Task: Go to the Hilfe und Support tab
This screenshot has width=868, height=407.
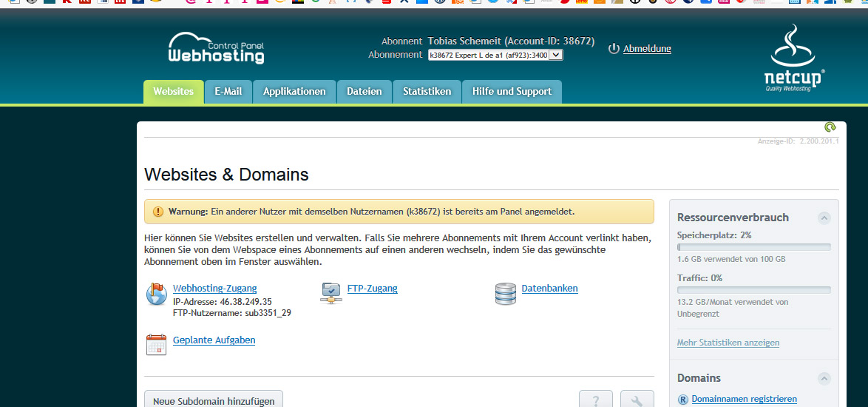Action: click(512, 92)
